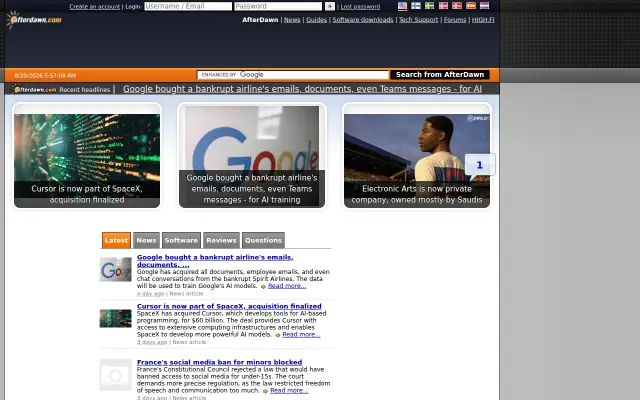This screenshot has width=640, height=400.
Task: Click Read more for Google article
Action: point(287,286)
